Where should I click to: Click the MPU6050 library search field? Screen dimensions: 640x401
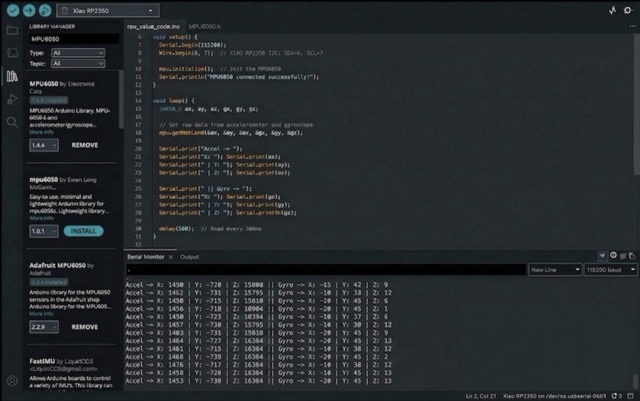[x=74, y=39]
